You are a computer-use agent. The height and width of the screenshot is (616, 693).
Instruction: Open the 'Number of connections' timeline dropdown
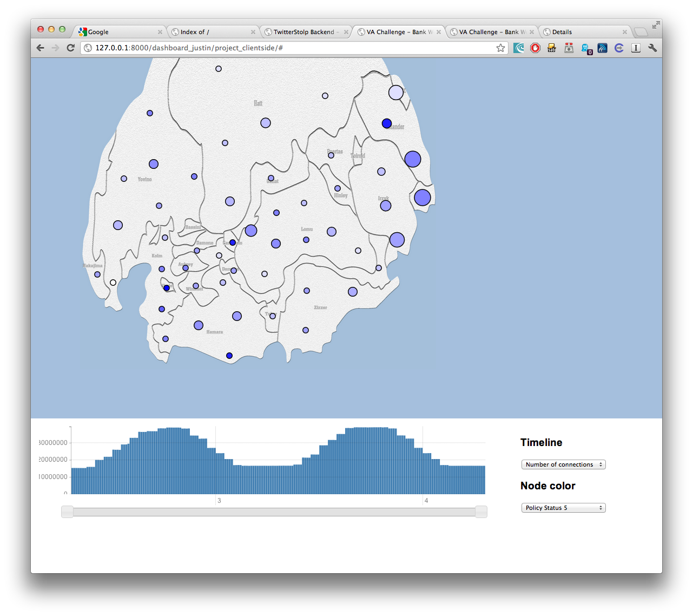click(x=564, y=464)
